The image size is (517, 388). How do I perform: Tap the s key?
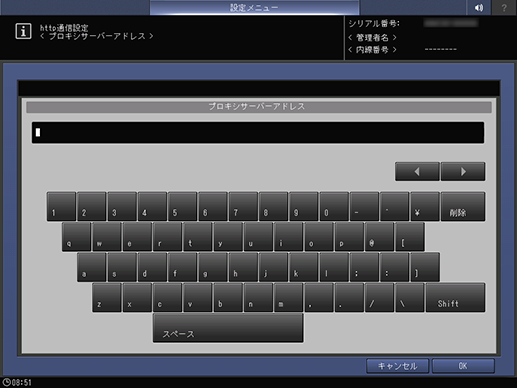pyautogui.click(x=122, y=267)
